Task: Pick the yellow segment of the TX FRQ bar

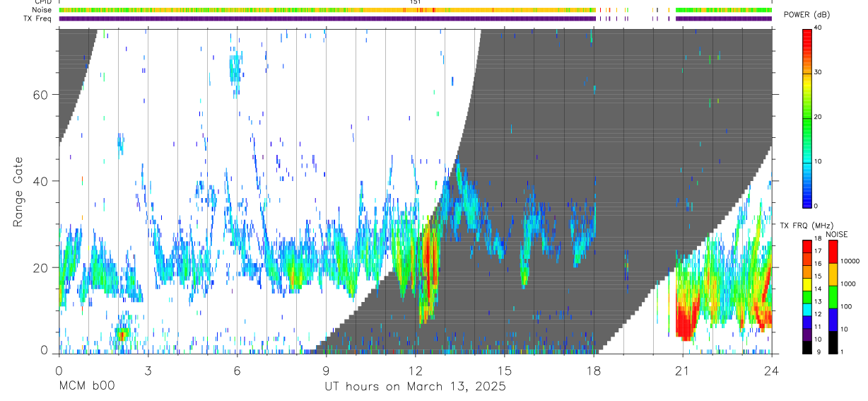Action: [807, 284]
